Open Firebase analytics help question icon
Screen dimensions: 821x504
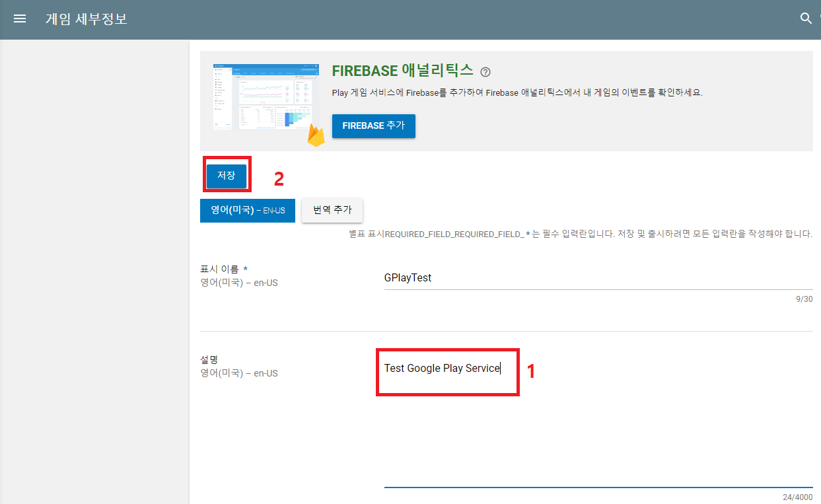pos(485,71)
